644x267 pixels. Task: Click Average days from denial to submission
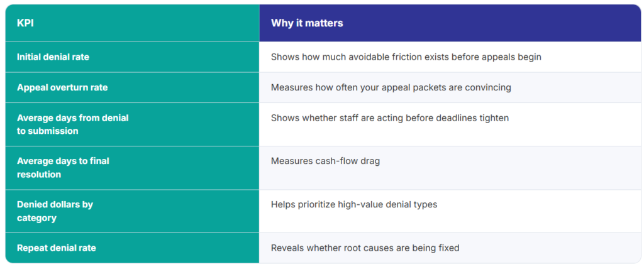tap(132, 124)
